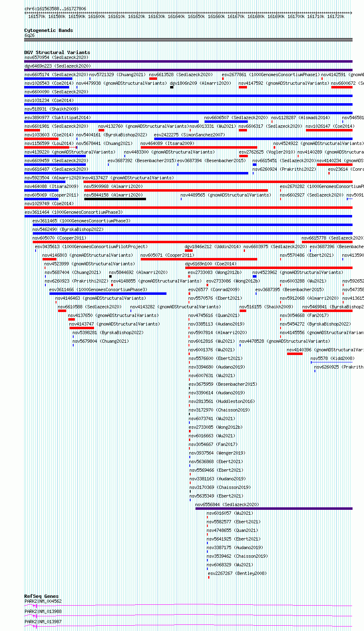This screenshot has height=631, width=364.
Task: Select nsv3937564 (Wenger2019) label
Action: 218,453
